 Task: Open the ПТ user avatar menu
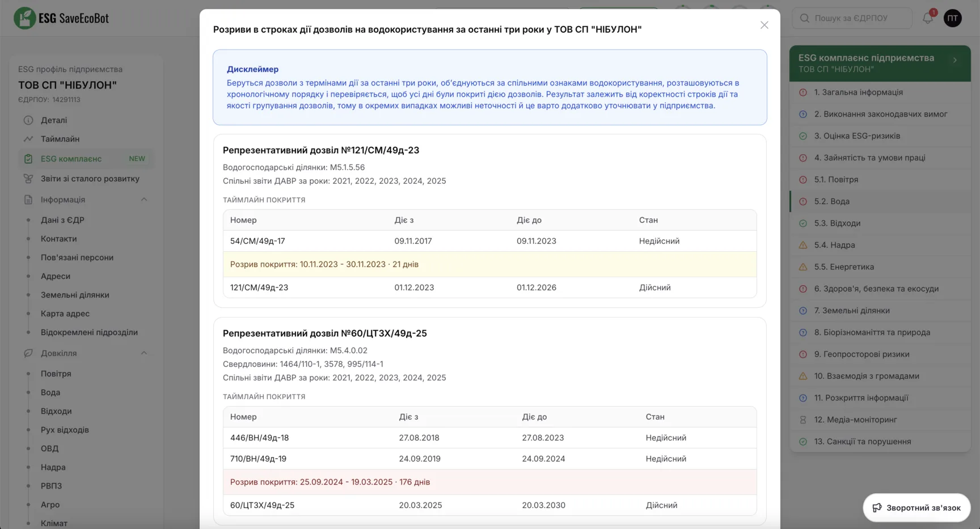point(953,18)
